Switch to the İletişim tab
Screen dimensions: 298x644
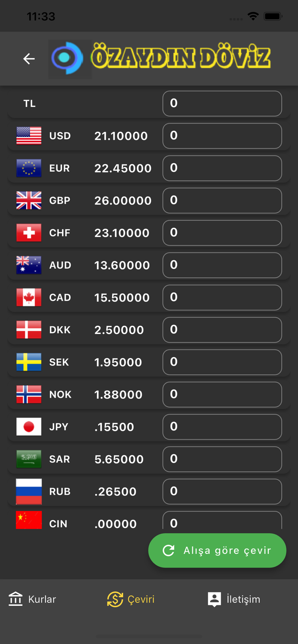pyautogui.click(x=234, y=599)
